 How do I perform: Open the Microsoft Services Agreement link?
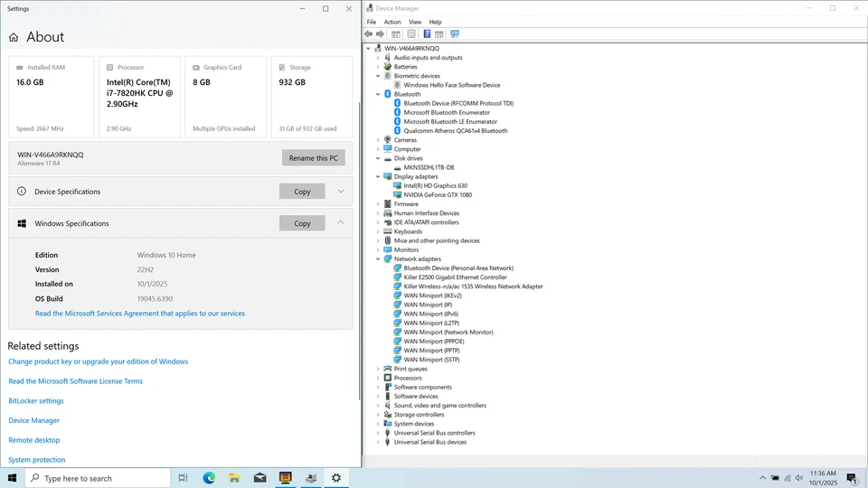pos(140,314)
